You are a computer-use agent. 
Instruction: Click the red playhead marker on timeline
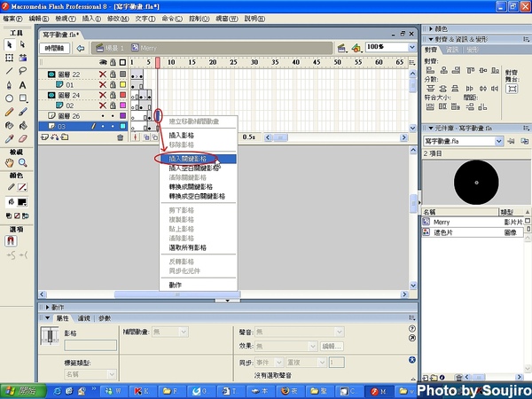coord(158,62)
